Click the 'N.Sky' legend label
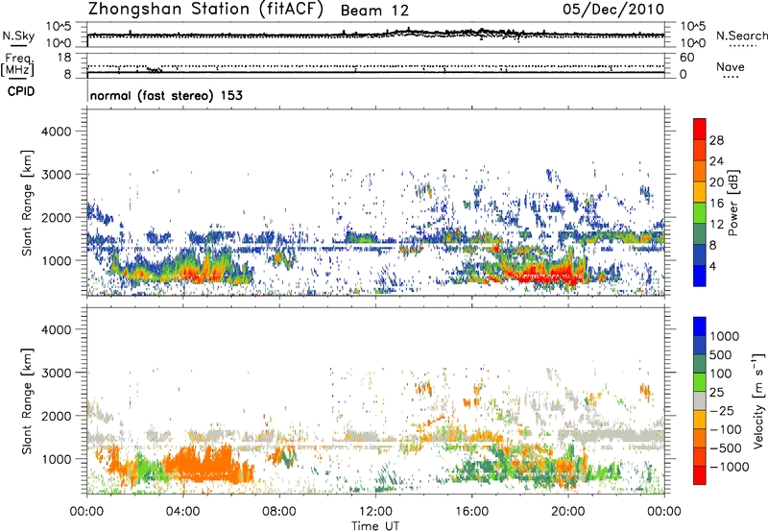 18,36
